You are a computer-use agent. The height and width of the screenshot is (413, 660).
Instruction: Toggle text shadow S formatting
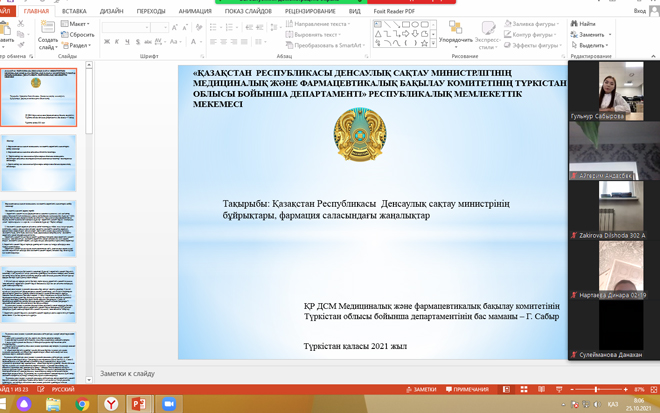click(x=138, y=42)
